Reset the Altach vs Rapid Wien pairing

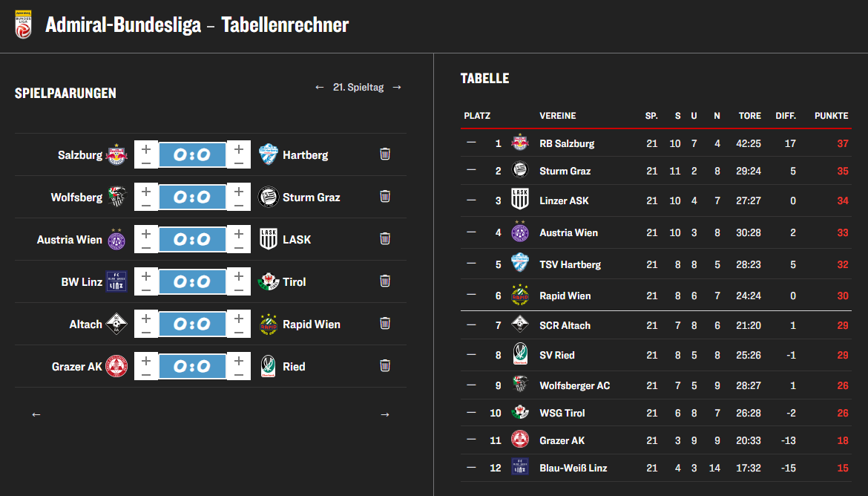385,324
